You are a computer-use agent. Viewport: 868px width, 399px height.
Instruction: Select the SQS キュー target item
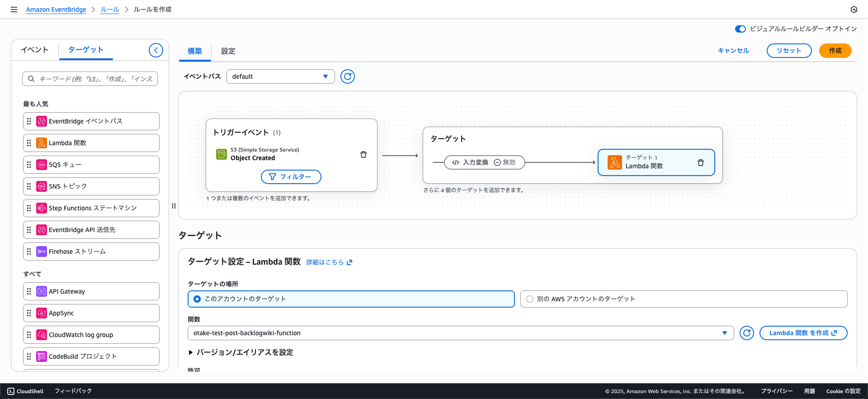91,165
